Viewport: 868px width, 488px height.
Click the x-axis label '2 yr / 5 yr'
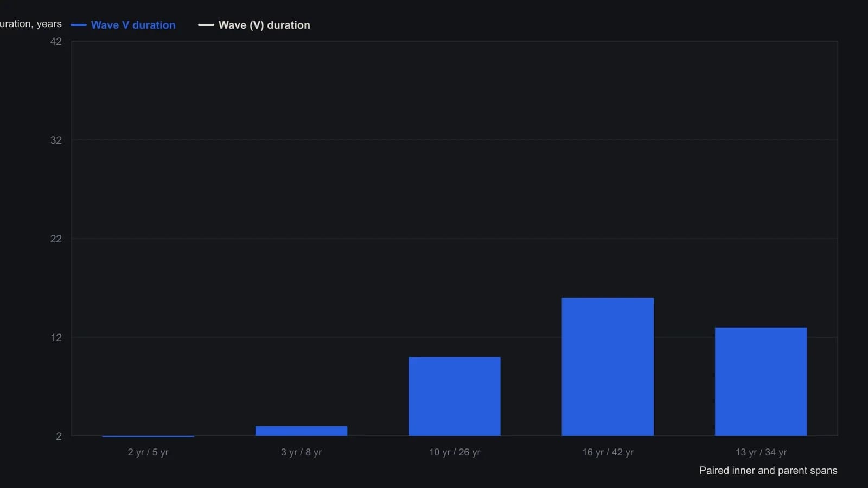tap(148, 452)
